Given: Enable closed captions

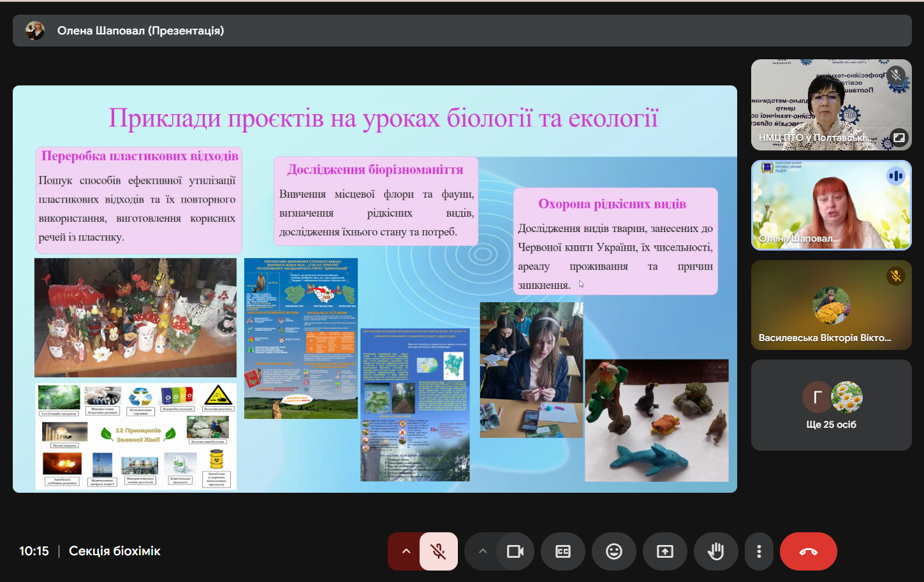Looking at the screenshot, I should click(x=563, y=551).
